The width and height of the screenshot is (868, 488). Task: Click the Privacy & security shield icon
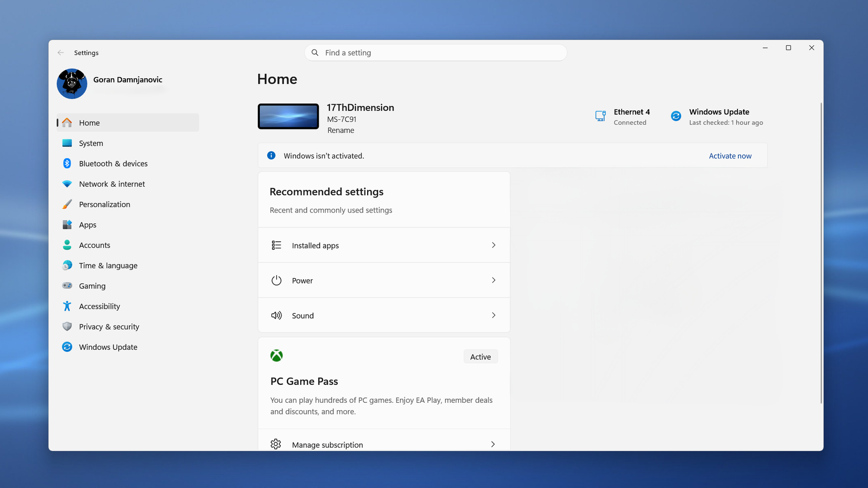pyautogui.click(x=67, y=327)
